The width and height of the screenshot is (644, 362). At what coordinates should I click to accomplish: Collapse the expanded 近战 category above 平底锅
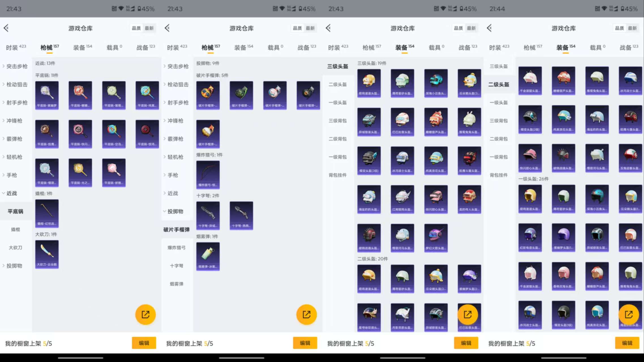(x=12, y=193)
